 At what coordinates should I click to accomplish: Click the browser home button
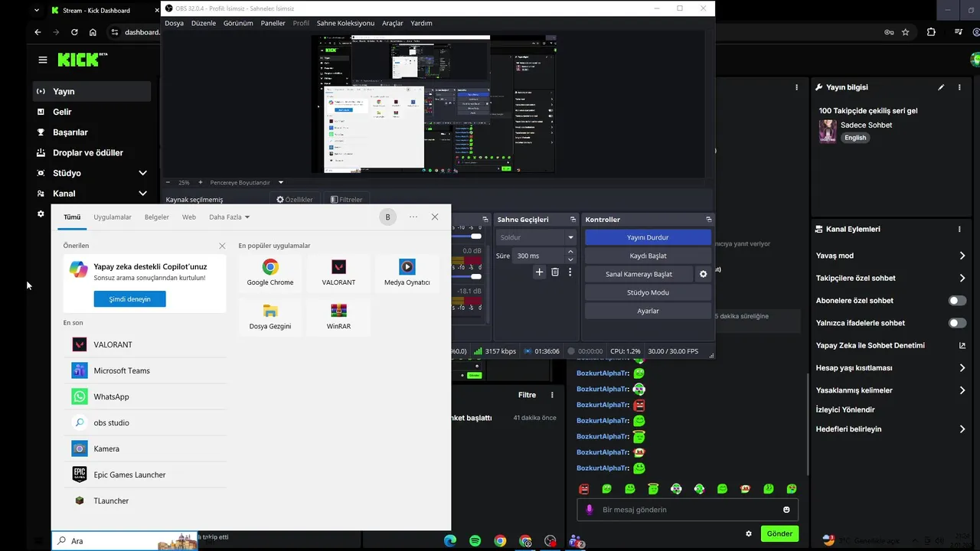point(93,32)
